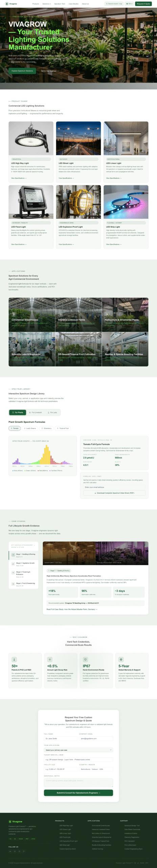Click the Full Name input field

point(61,738)
